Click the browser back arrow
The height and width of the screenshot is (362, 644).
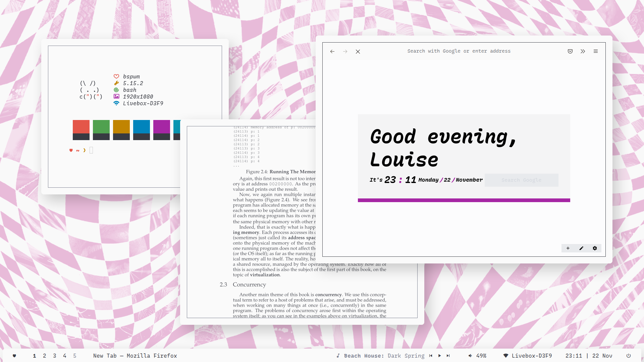click(332, 51)
